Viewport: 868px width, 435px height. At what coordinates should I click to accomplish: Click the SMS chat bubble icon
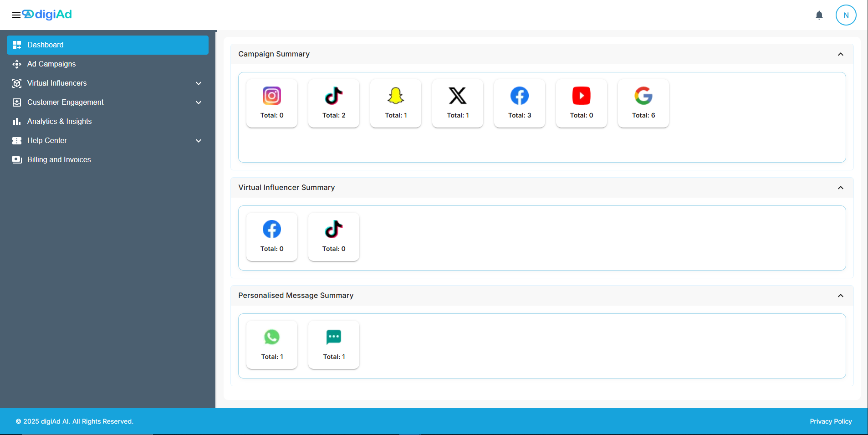(x=334, y=337)
